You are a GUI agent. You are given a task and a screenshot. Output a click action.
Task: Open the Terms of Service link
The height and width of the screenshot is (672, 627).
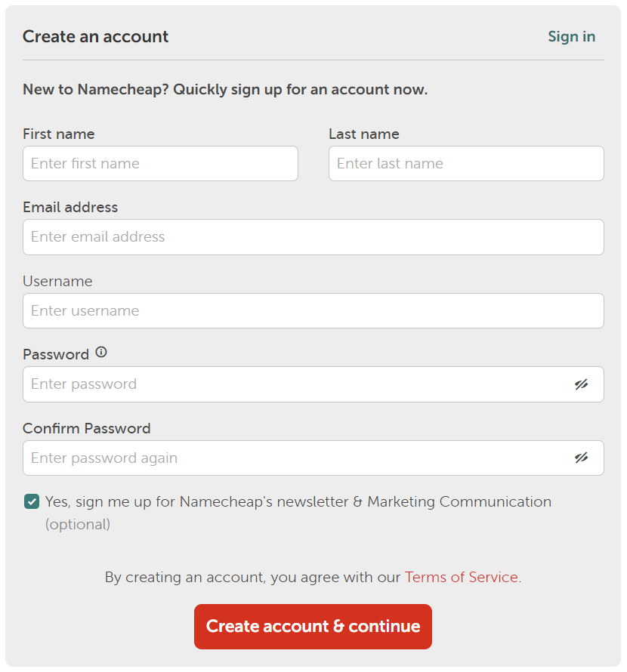(x=461, y=577)
